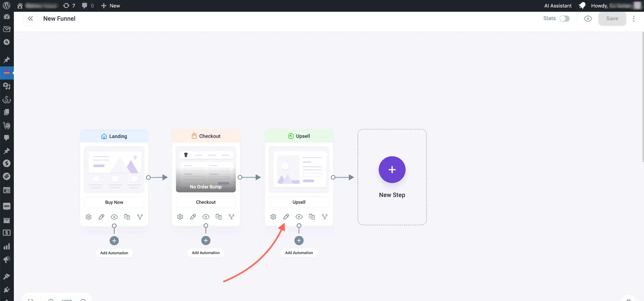
Task: Click connector handle right of Landing step
Action: (148, 177)
